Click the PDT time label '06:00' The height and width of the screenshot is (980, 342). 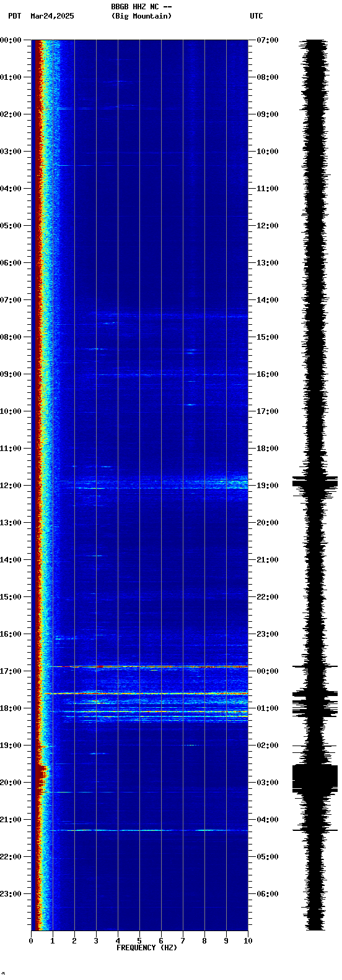point(11,263)
